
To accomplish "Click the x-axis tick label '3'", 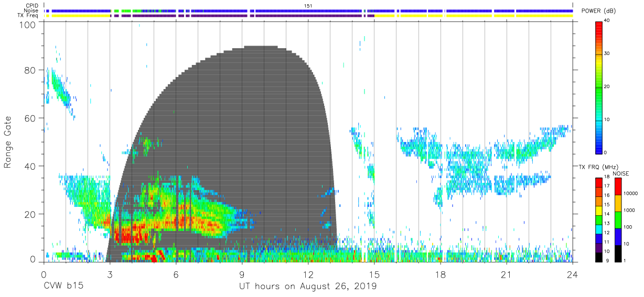I will point(110,275).
